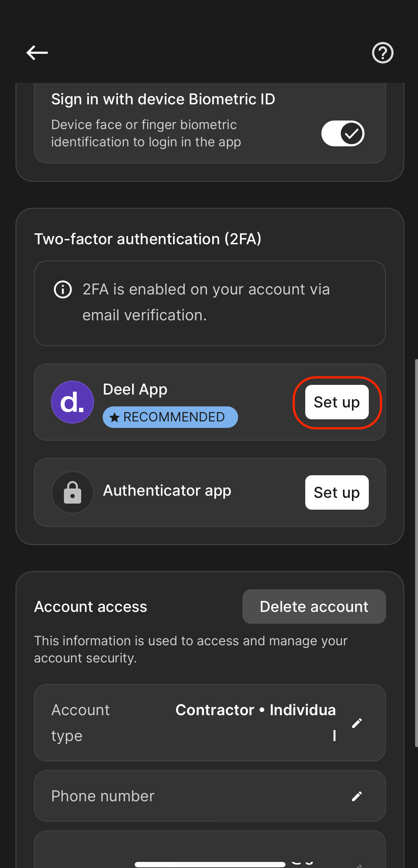
Task: Tap the Sign in with device Biometric ID title
Action: [x=163, y=99]
